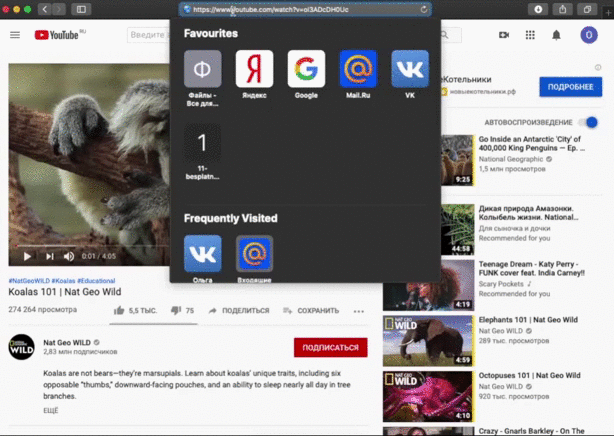The height and width of the screenshot is (436, 614).
Task: Open Crazy - Gnarls Barkley video title
Action: (531, 431)
